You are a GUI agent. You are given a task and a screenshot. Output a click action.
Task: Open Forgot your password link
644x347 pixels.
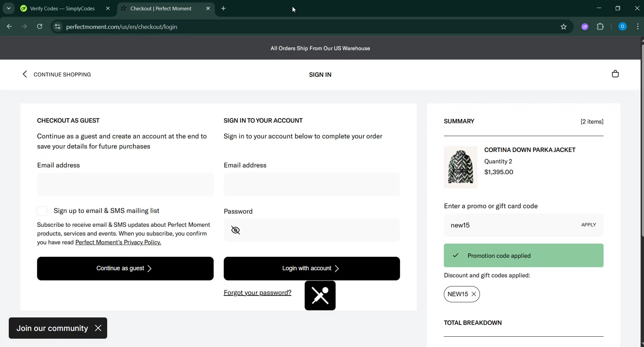tap(258, 292)
